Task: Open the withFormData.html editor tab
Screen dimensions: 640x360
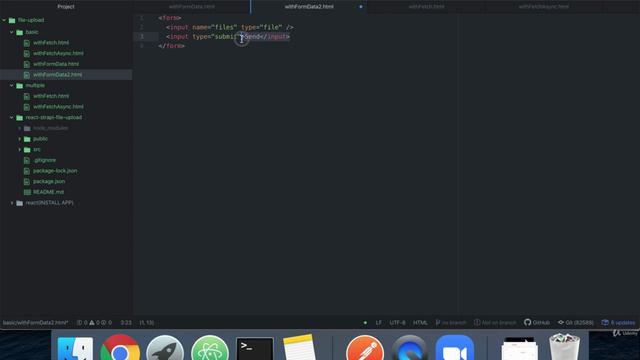Action: (191, 7)
